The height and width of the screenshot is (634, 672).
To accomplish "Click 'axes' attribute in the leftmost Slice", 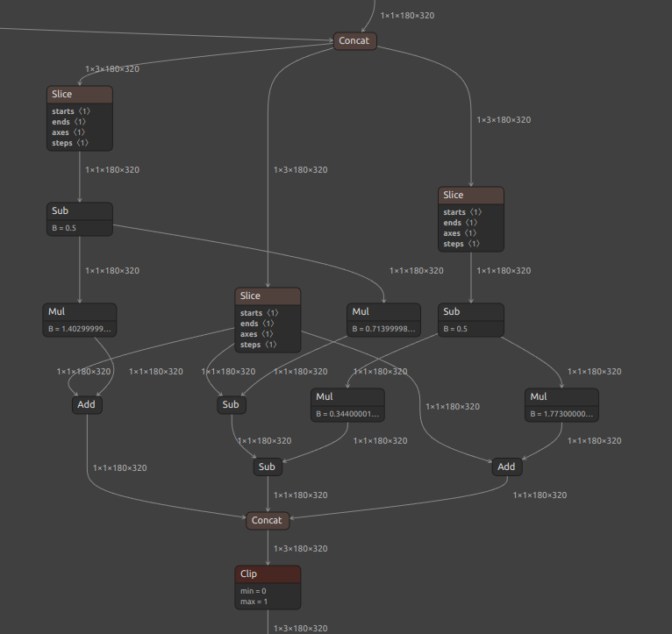I will click(68, 132).
